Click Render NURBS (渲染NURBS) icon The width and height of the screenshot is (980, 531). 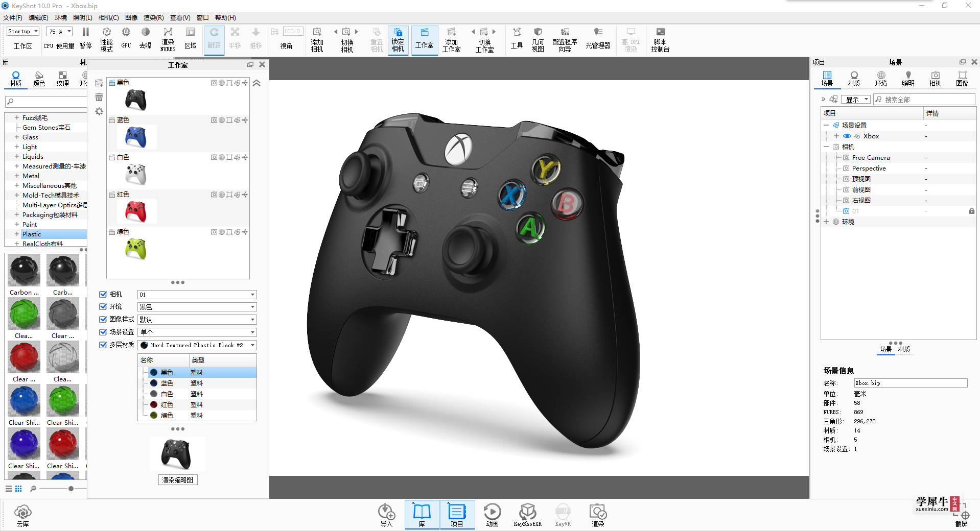click(168, 39)
